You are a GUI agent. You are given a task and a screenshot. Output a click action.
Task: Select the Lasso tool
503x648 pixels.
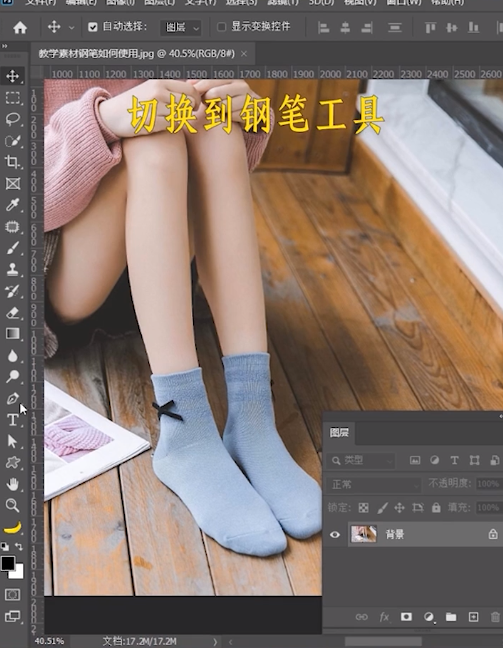click(x=12, y=119)
